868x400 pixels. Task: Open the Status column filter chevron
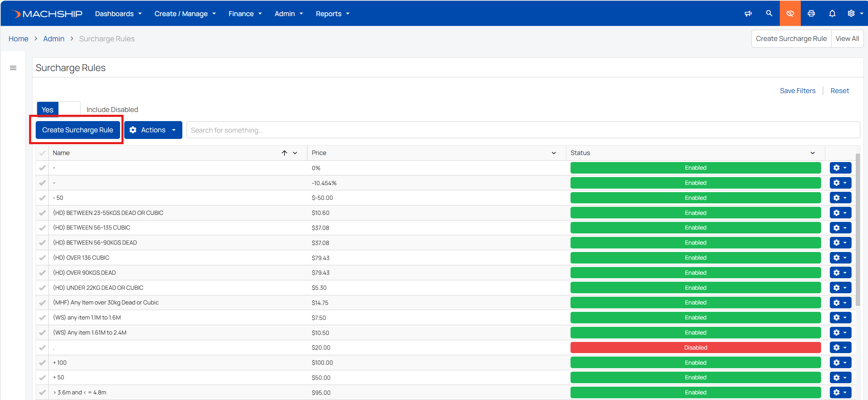point(813,153)
